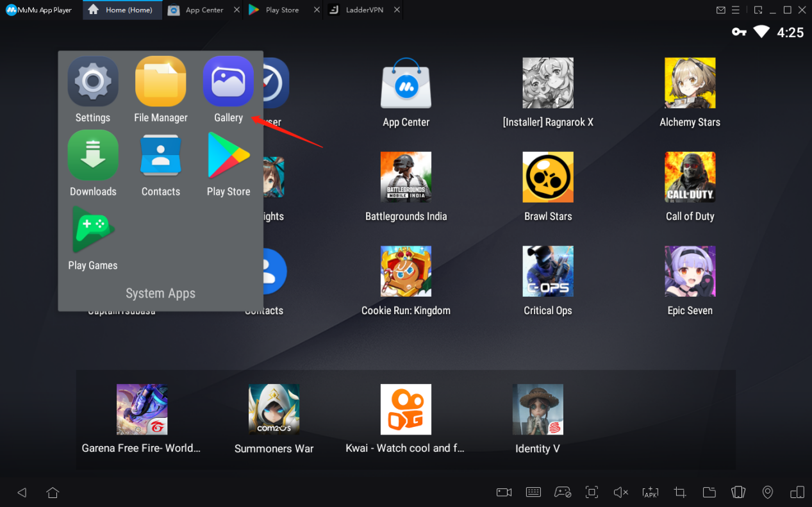Open the hamburger menu in the title bar
Viewport: 812px width, 507px height.
coord(736,10)
